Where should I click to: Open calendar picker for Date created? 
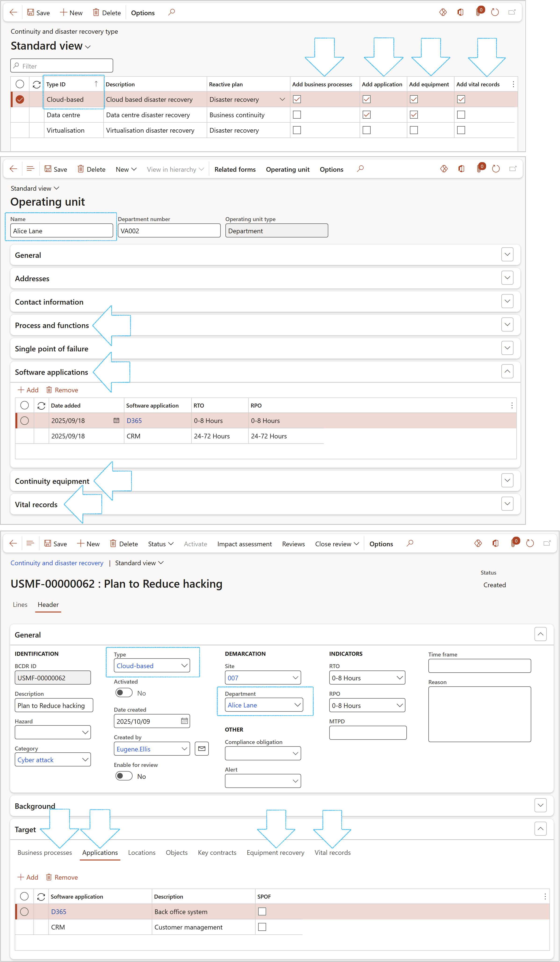[184, 721]
